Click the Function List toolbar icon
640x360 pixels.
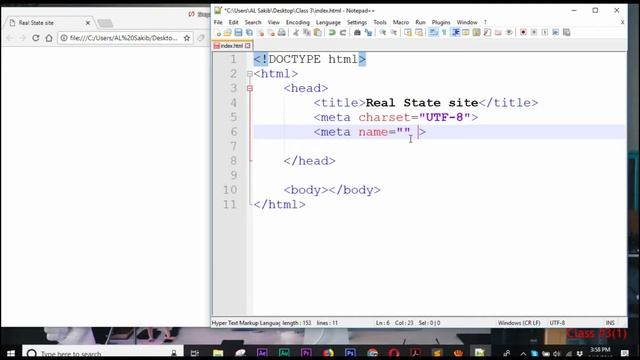click(487, 33)
